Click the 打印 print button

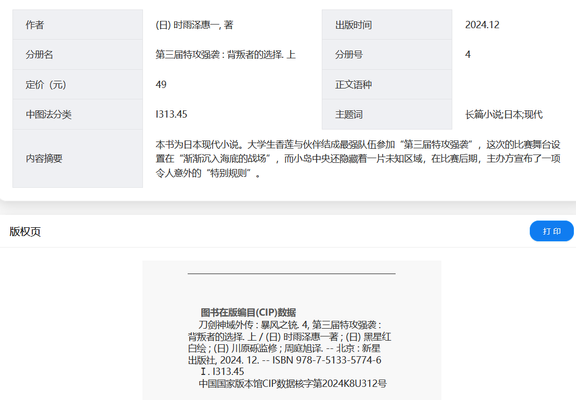551,231
